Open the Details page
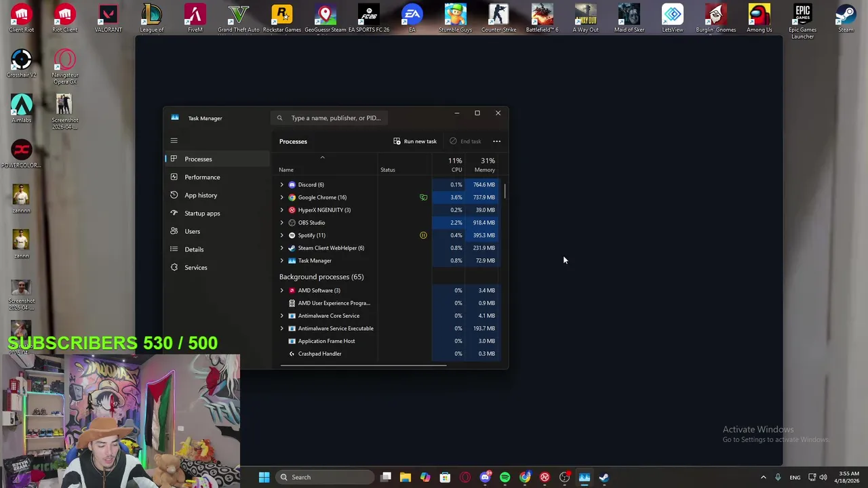This screenshot has width=868, height=488. (x=217, y=249)
